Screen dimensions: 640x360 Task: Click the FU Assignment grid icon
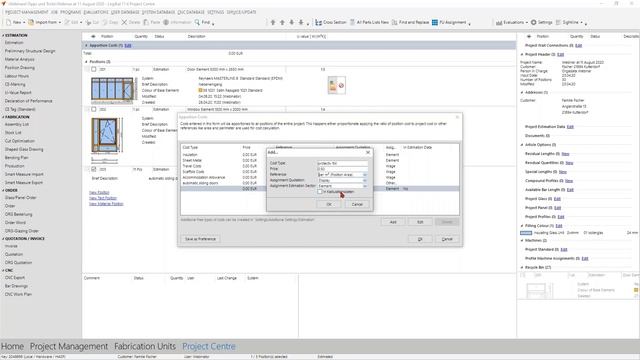coord(435,22)
